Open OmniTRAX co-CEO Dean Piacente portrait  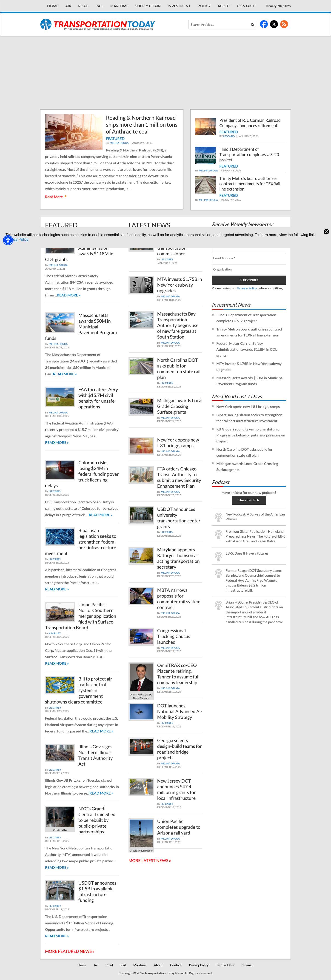point(141,677)
